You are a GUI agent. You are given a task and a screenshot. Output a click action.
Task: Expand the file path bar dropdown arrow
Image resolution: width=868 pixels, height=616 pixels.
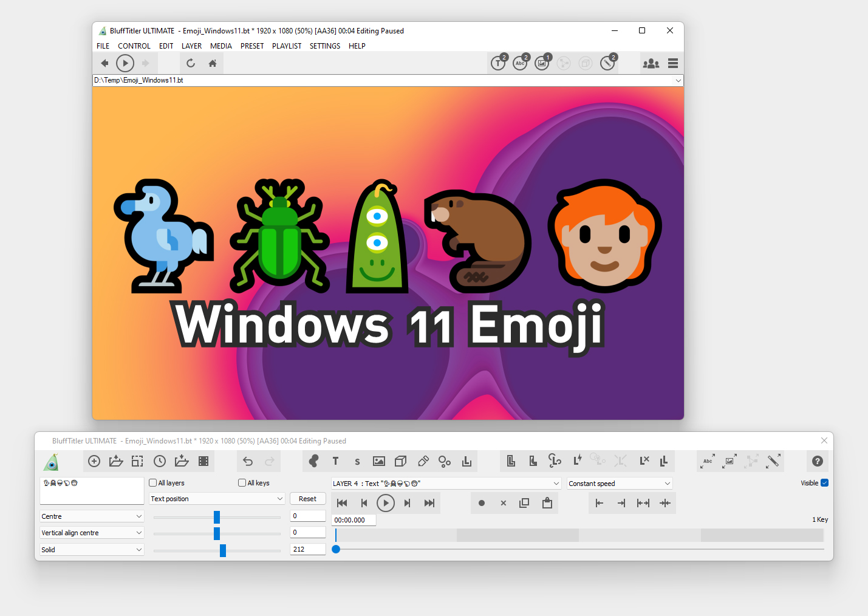coord(678,80)
